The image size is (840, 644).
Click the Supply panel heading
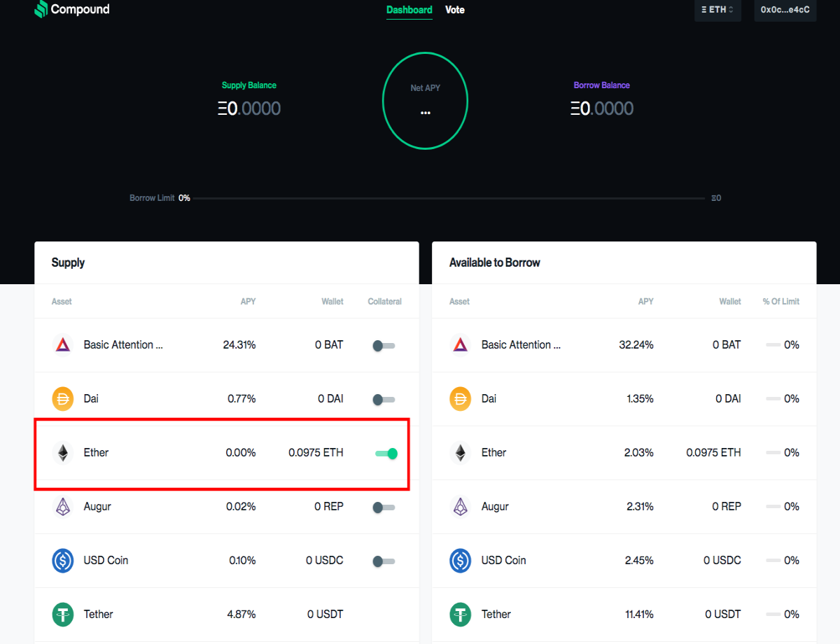tap(68, 262)
